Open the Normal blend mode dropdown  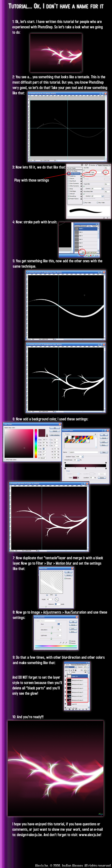(x=71, y=667)
